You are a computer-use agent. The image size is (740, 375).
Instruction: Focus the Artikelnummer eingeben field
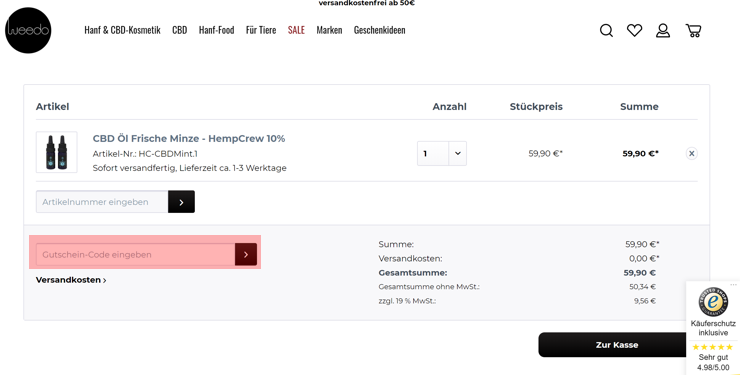click(102, 202)
